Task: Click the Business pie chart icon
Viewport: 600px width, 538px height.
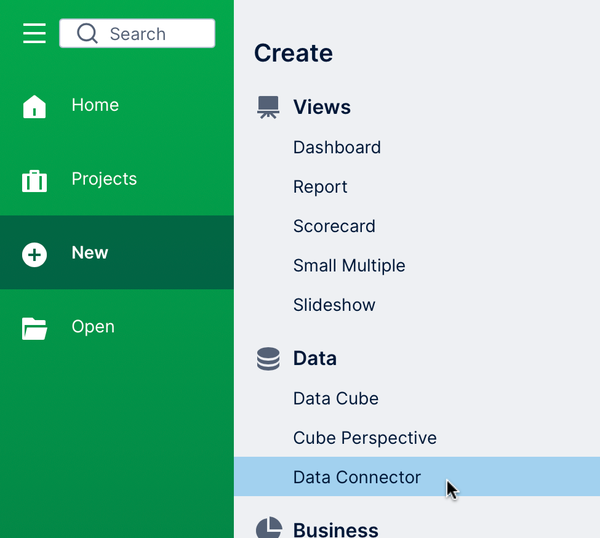Action: pyautogui.click(x=269, y=528)
